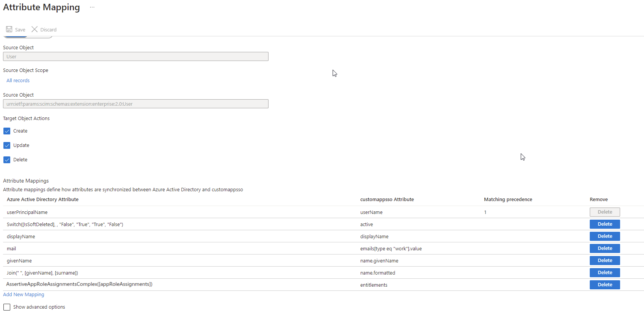The width and height of the screenshot is (644, 320).
Task: Uncheck the Create target action checkbox
Action: (7, 131)
